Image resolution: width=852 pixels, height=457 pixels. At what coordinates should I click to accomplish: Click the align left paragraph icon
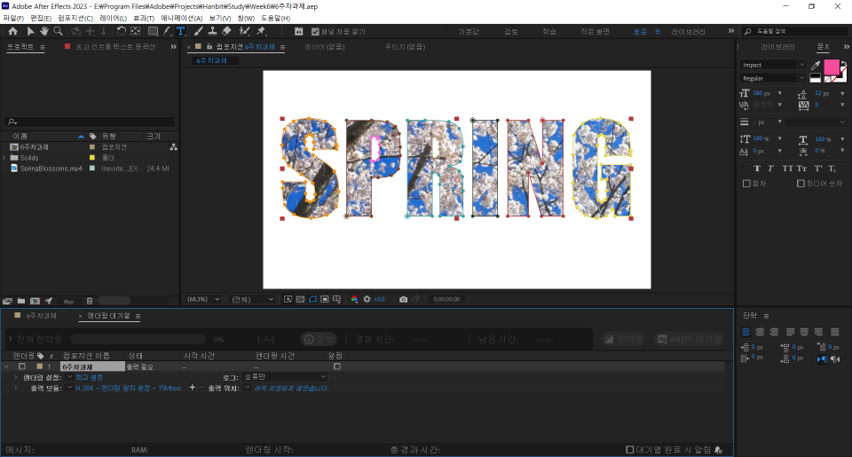click(x=746, y=331)
